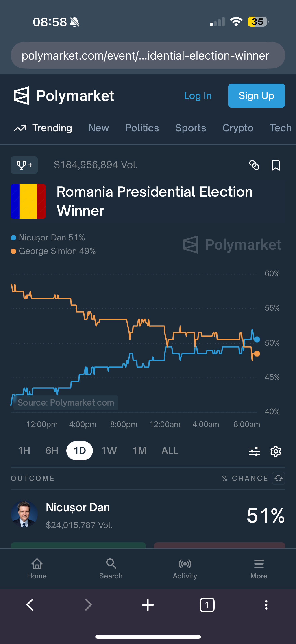
Task: Open the Sports category tab
Action: [191, 128]
